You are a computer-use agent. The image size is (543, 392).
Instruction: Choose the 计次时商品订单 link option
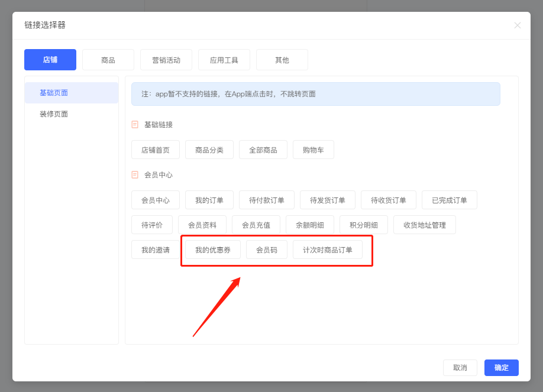[328, 250]
